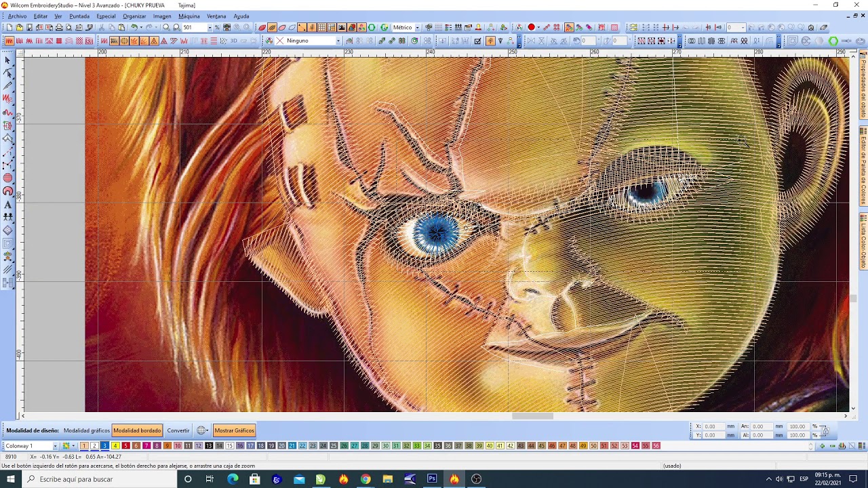Toggle the first stitch type icon

click(x=9, y=41)
